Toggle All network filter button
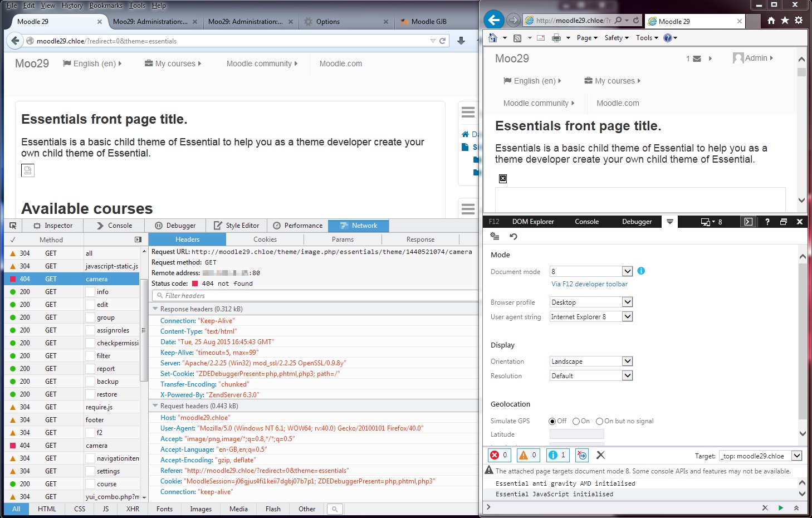Image resolution: width=812 pixels, height=518 pixels. click(x=16, y=509)
